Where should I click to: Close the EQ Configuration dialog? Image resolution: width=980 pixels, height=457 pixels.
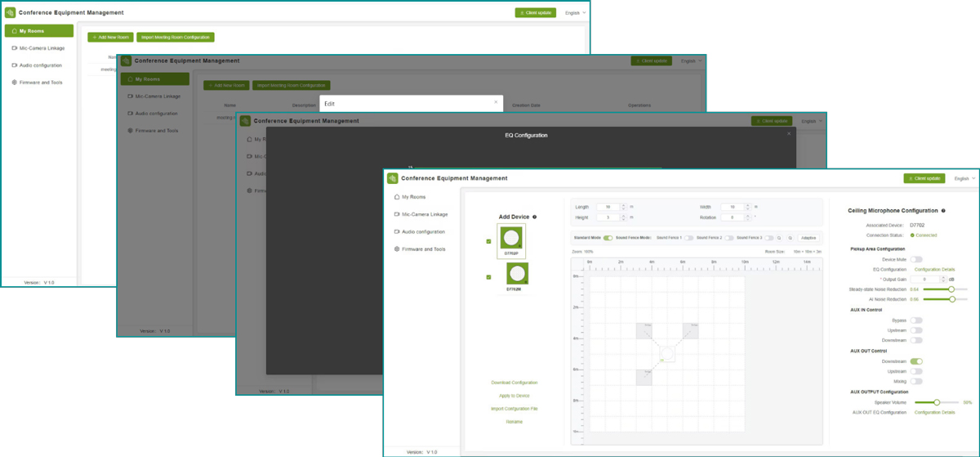(789, 133)
